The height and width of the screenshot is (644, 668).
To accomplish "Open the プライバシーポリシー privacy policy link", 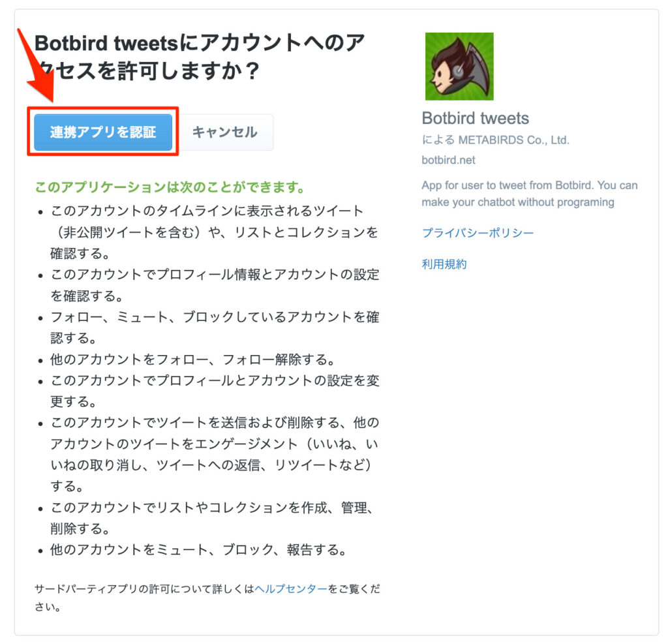I will pos(478,233).
